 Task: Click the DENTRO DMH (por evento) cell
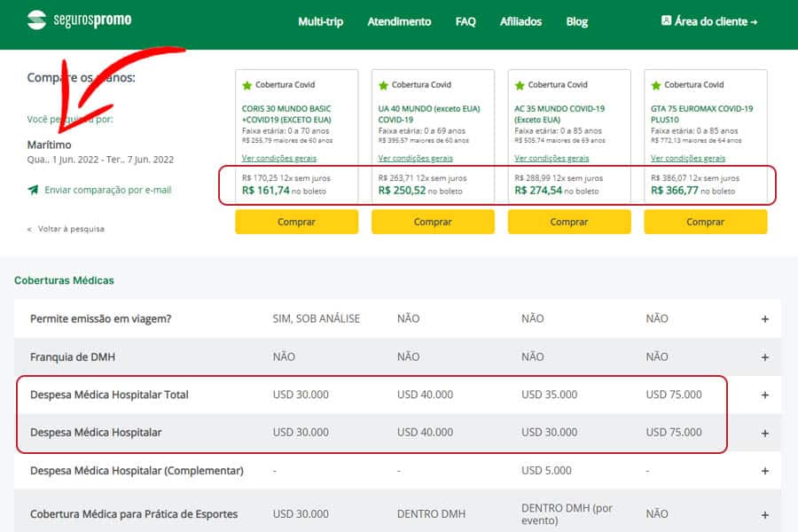(x=567, y=514)
